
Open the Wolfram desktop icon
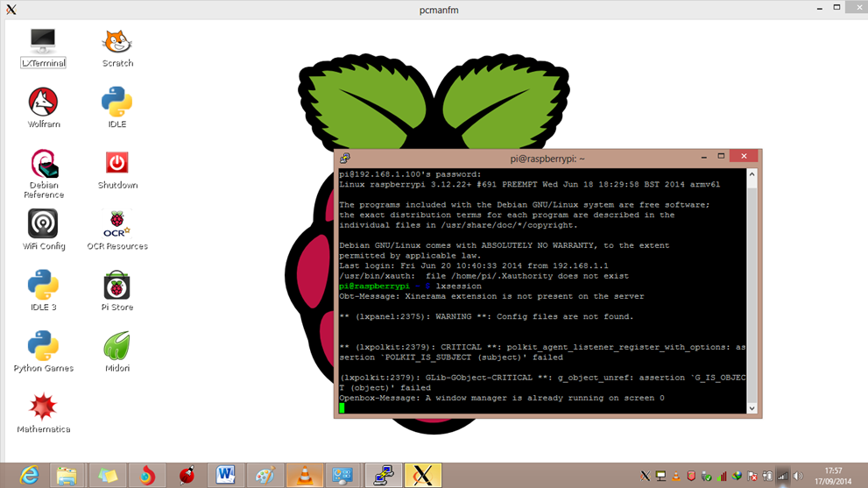[43, 108]
